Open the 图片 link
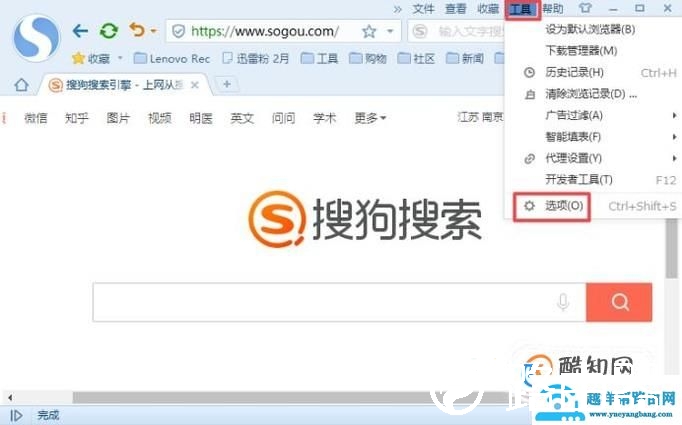The height and width of the screenshot is (425, 682). pos(118,118)
